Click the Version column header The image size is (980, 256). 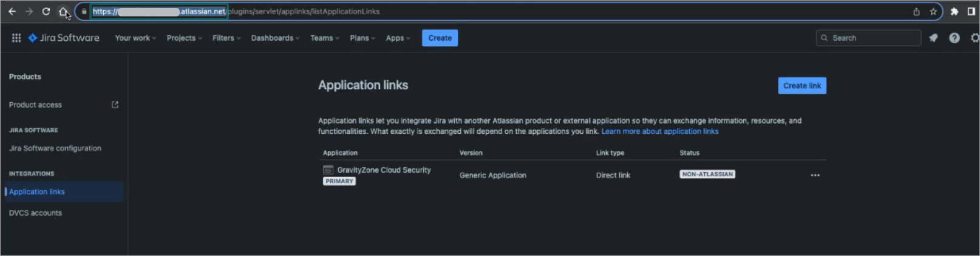[x=471, y=153]
